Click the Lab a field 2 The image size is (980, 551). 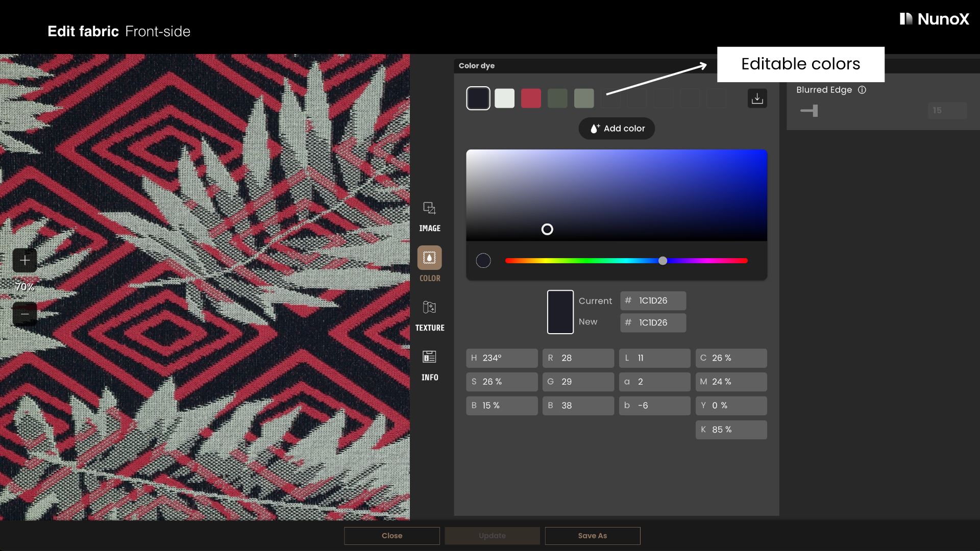click(x=654, y=382)
